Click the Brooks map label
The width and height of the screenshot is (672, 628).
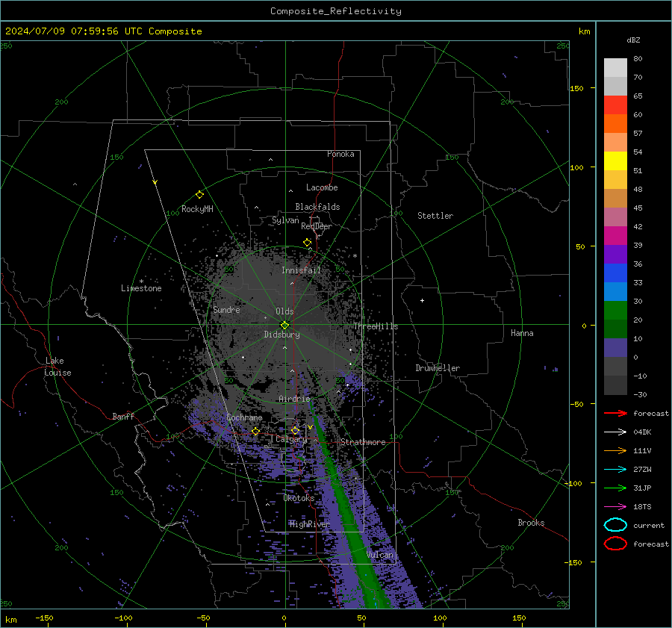tap(531, 523)
